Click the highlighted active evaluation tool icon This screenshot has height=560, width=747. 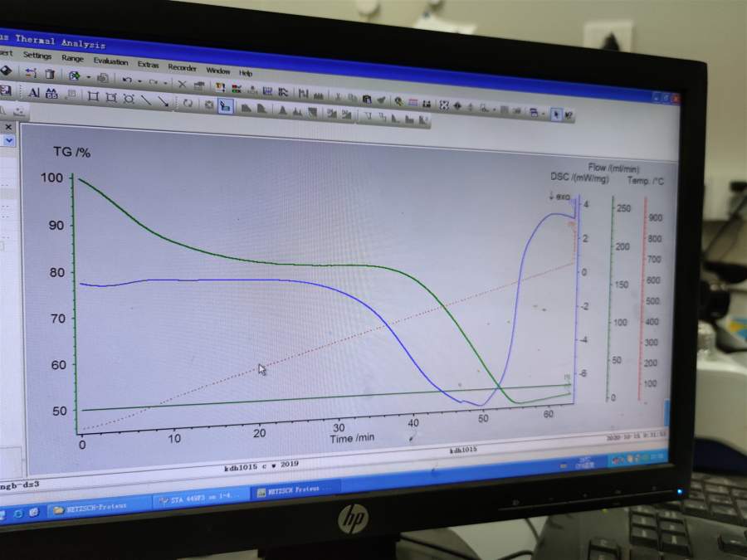pyautogui.click(x=225, y=106)
